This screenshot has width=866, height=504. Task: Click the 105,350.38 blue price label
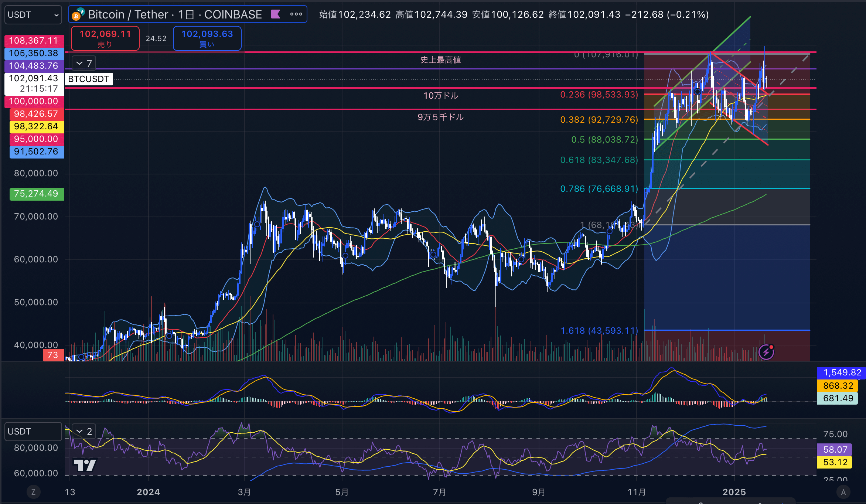coord(34,53)
